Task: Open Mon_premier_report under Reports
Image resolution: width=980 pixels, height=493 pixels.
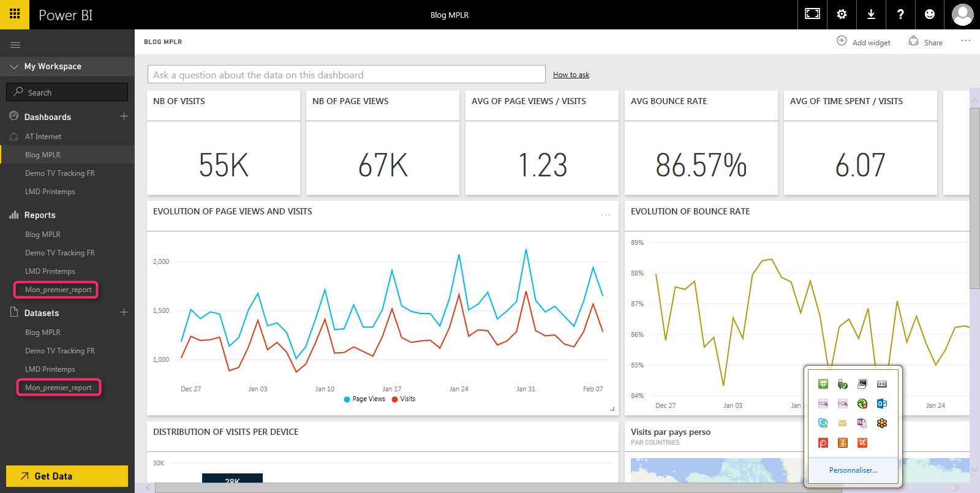Action: pos(58,290)
